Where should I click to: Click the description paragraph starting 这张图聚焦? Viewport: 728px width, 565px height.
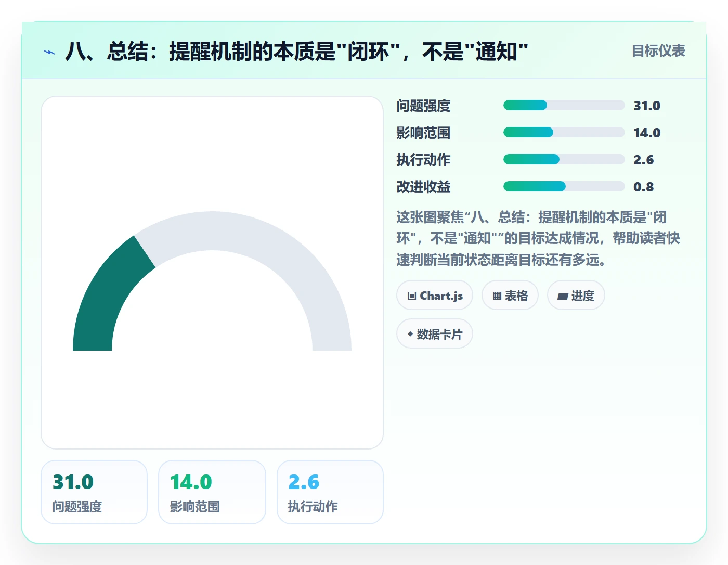[538, 238]
